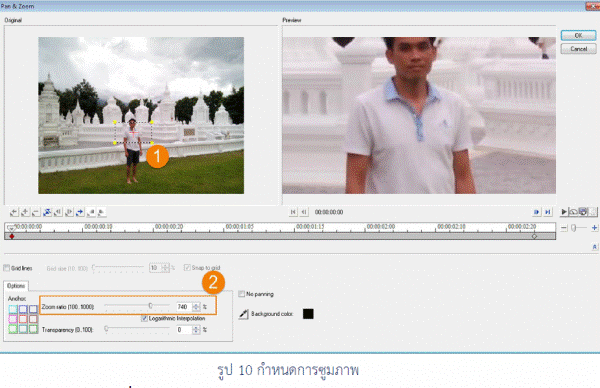Uncheck Logarithmic Interpolation

[144, 318]
